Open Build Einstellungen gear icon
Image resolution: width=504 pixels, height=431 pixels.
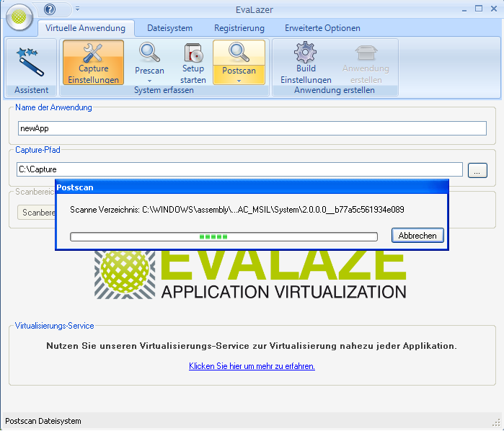click(x=306, y=54)
